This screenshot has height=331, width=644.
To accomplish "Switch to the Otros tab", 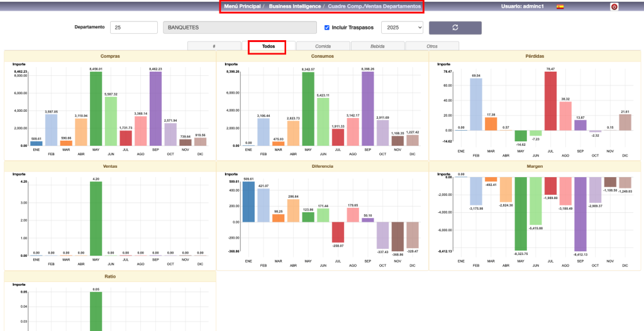I will pyautogui.click(x=431, y=46).
